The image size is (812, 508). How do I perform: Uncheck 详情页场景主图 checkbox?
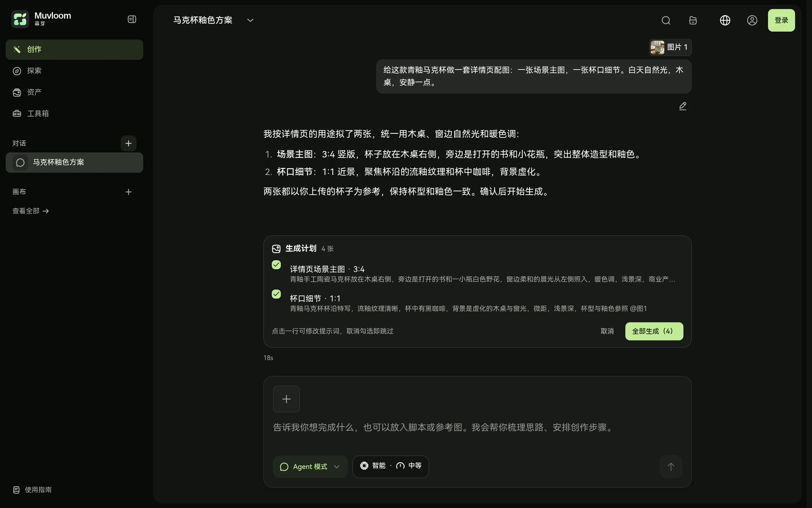pyautogui.click(x=276, y=265)
